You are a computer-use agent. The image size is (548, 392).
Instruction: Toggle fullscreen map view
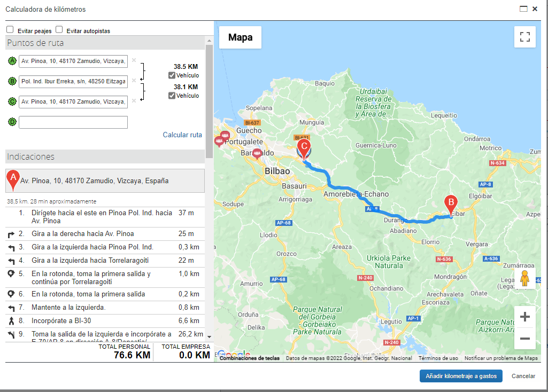pos(525,37)
